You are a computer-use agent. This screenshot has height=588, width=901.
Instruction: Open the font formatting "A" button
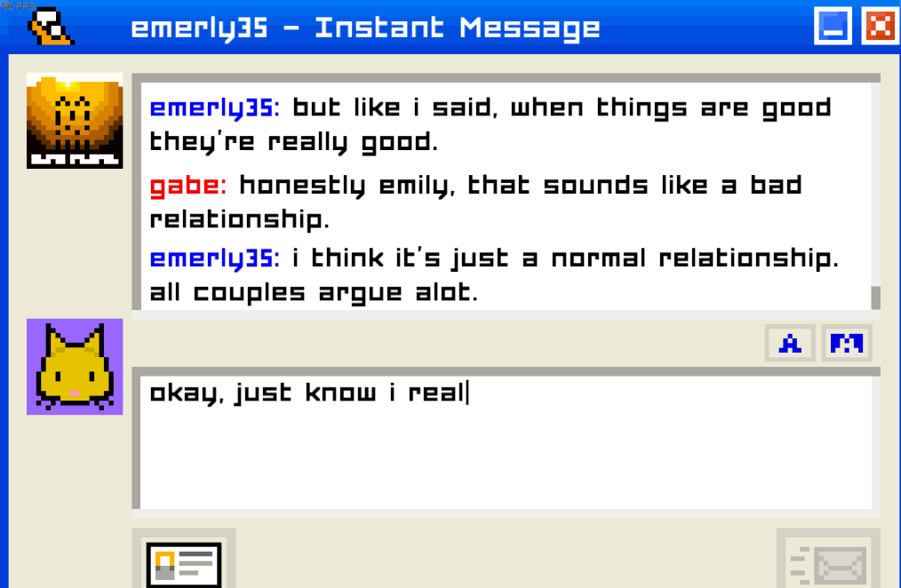point(790,344)
